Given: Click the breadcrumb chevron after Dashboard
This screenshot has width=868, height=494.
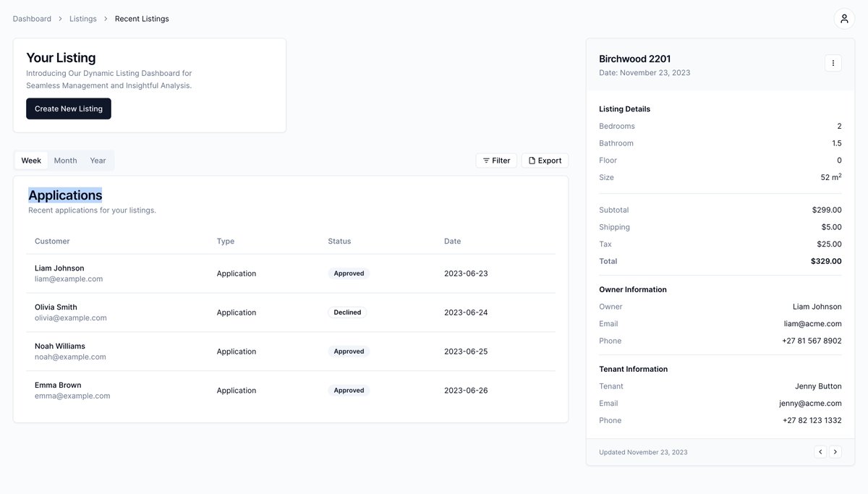Looking at the screenshot, I should pyautogui.click(x=59, y=17).
